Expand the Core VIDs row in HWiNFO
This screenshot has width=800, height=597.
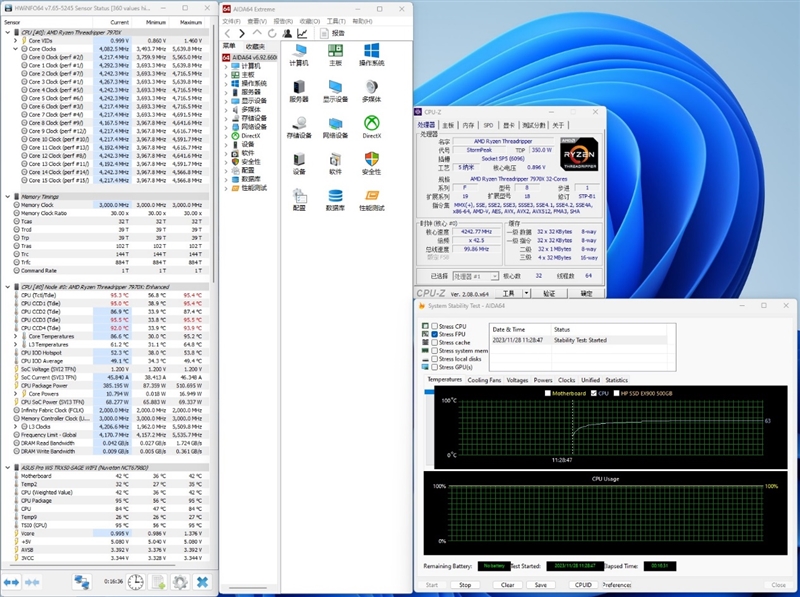click(15, 41)
